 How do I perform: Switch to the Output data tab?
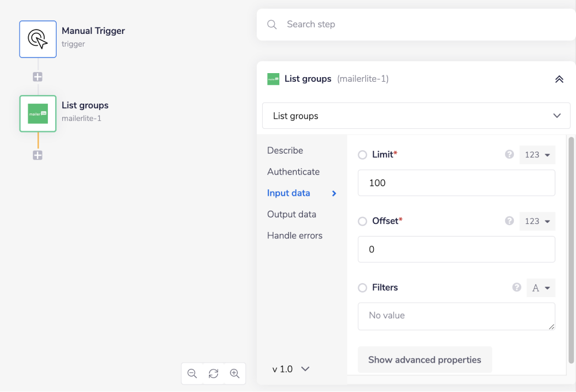[291, 214]
